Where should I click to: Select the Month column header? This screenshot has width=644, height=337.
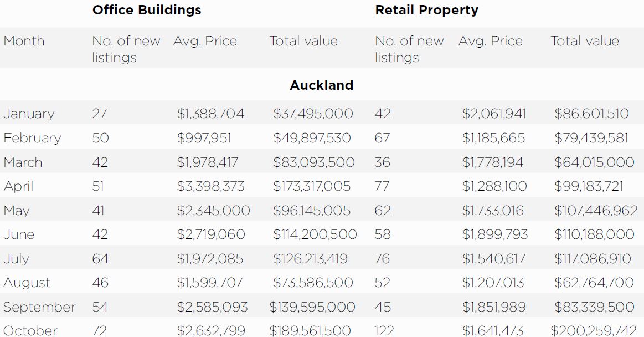(24, 41)
